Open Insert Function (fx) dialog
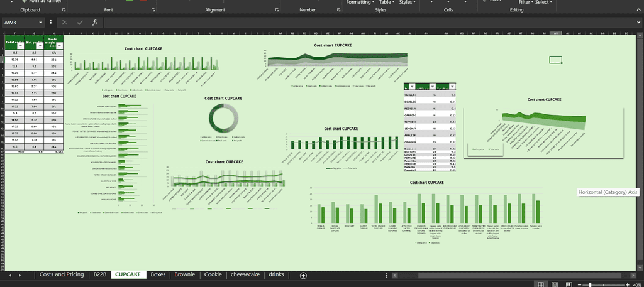The width and height of the screenshot is (644, 287). tap(94, 23)
